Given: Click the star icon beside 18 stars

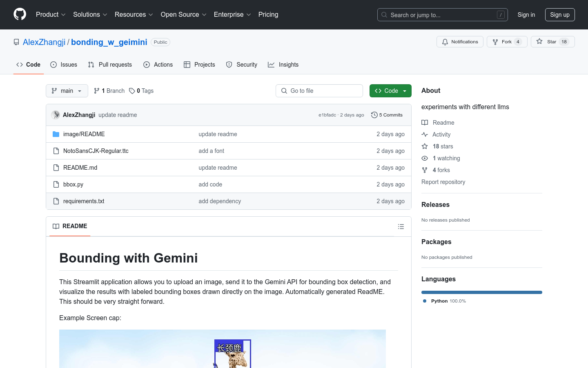Looking at the screenshot, I should tap(425, 146).
